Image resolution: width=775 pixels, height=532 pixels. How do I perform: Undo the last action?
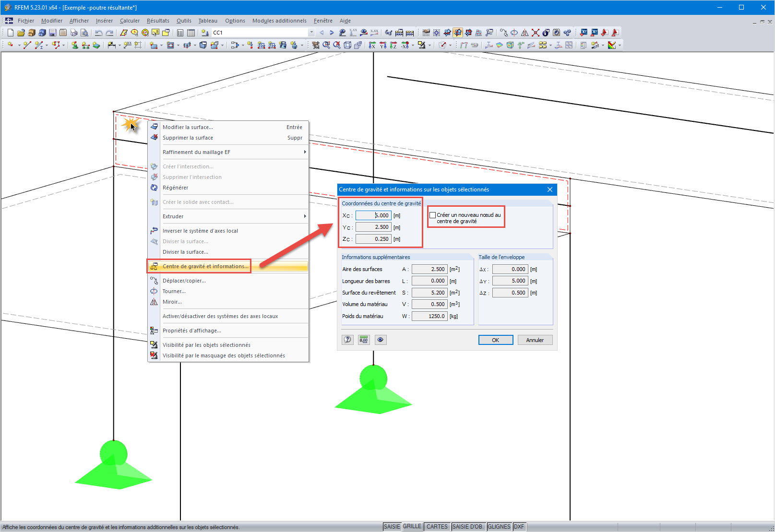tap(98, 33)
